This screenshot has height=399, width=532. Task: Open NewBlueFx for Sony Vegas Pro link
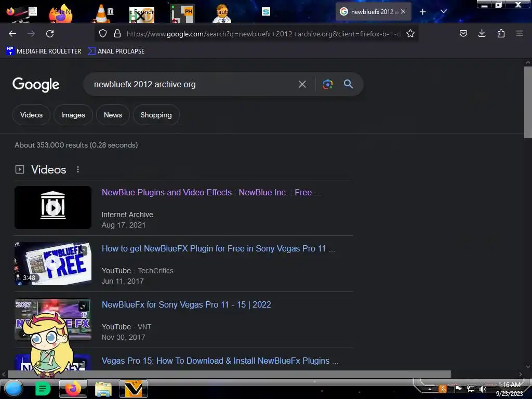(x=187, y=304)
